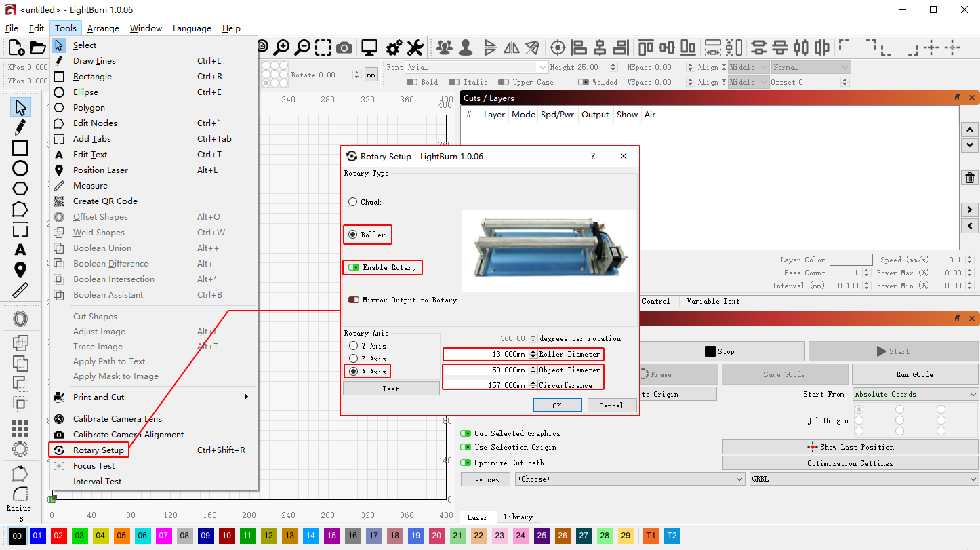
Task: Select the Ellipse tool in the left toolbar
Action: pyautogui.click(x=20, y=168)
